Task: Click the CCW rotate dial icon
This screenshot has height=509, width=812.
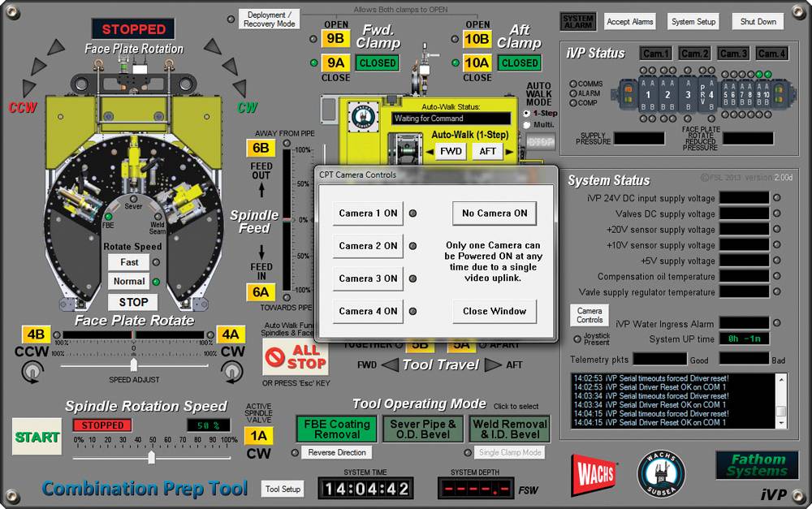Action: point(32,372)
